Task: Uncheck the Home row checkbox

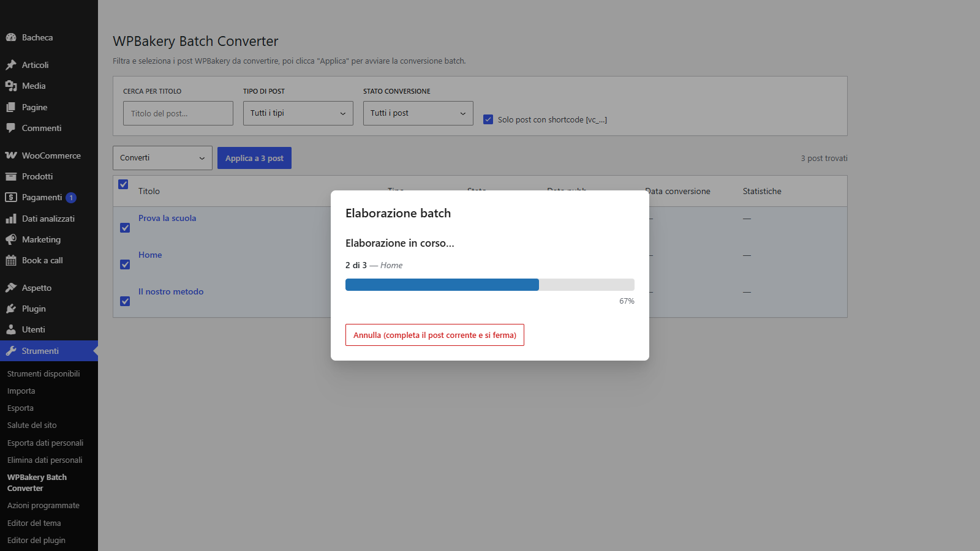Action: click(125, 264)
